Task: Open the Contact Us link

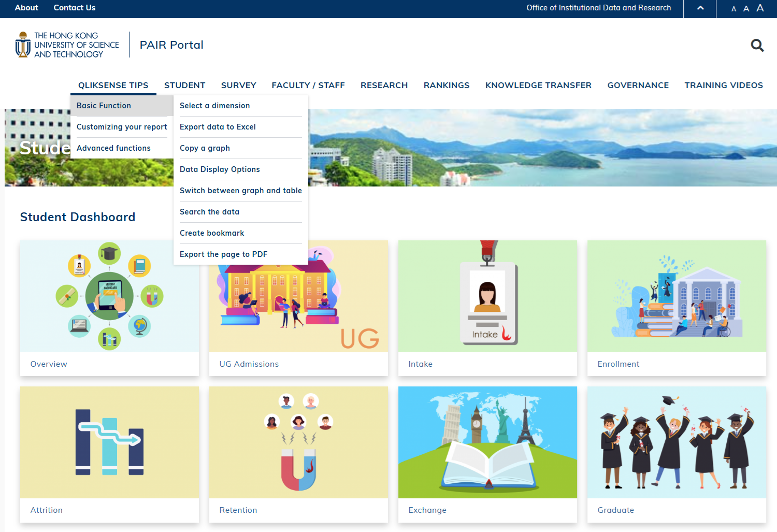Action: [x=75, y=8]
